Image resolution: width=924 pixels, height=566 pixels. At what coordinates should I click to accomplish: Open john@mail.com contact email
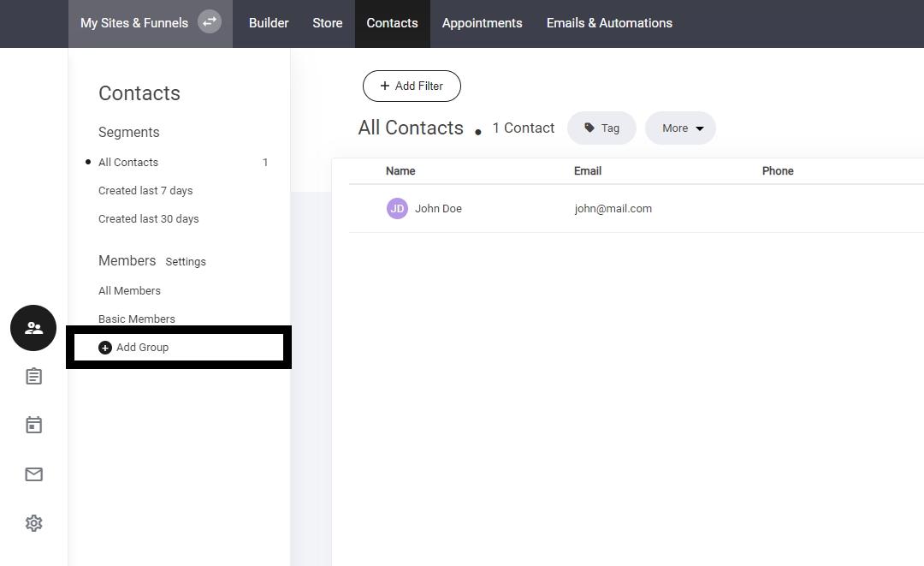(613, 209)
